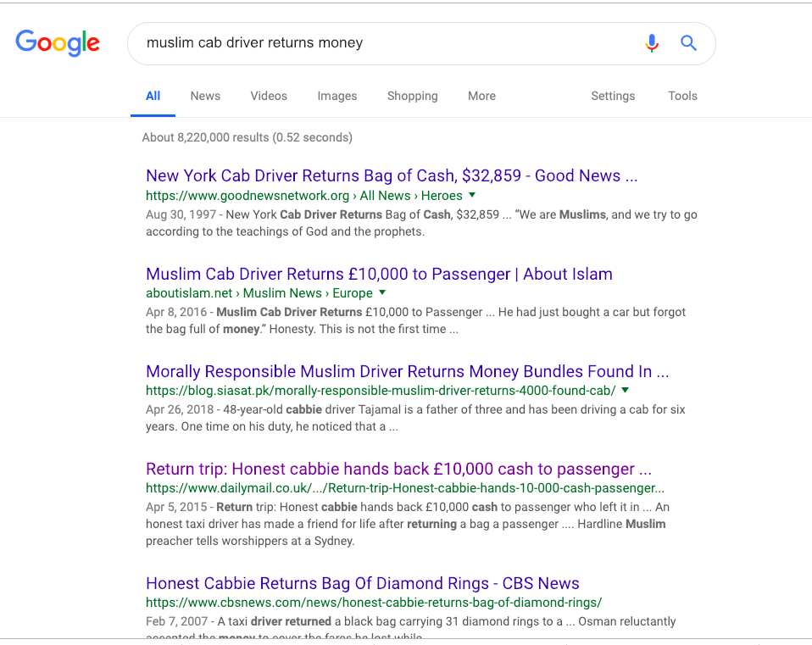Expand dropdown arrow beside blog.siasat.pk URL

[625, 391]
